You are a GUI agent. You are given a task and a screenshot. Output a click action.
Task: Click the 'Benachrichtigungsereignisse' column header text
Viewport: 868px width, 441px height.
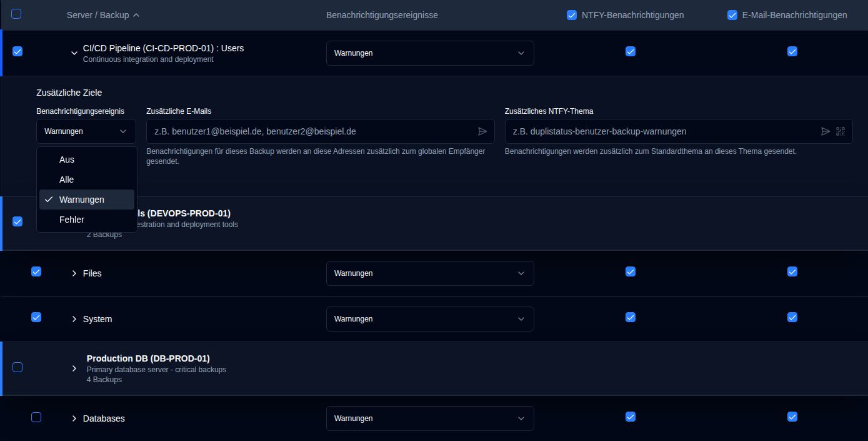pos(382,15)
